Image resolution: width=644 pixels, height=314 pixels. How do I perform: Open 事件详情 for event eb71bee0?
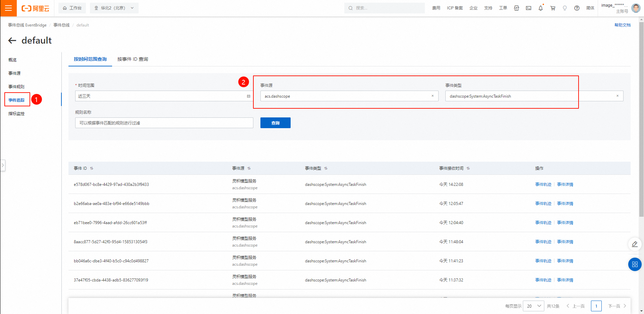tap(565, 223)
